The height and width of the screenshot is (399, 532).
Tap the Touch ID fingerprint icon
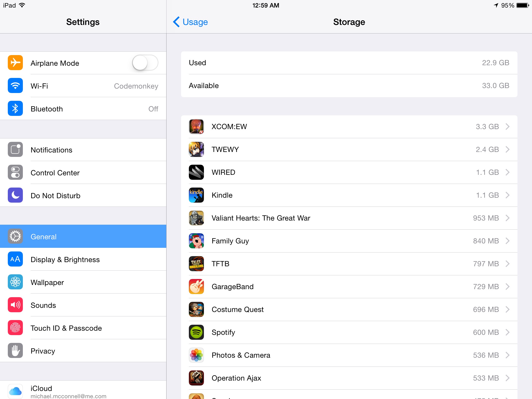[15, 328]
